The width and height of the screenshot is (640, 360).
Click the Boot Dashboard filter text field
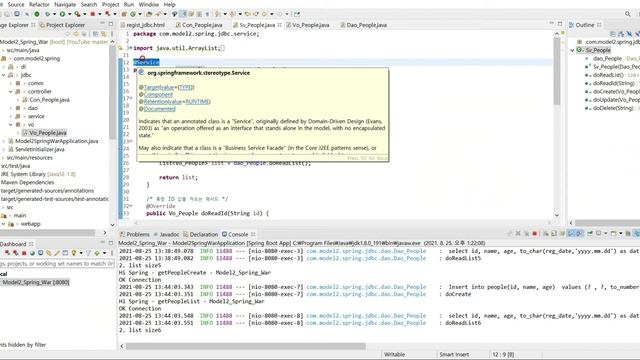[x=57, y=264]
